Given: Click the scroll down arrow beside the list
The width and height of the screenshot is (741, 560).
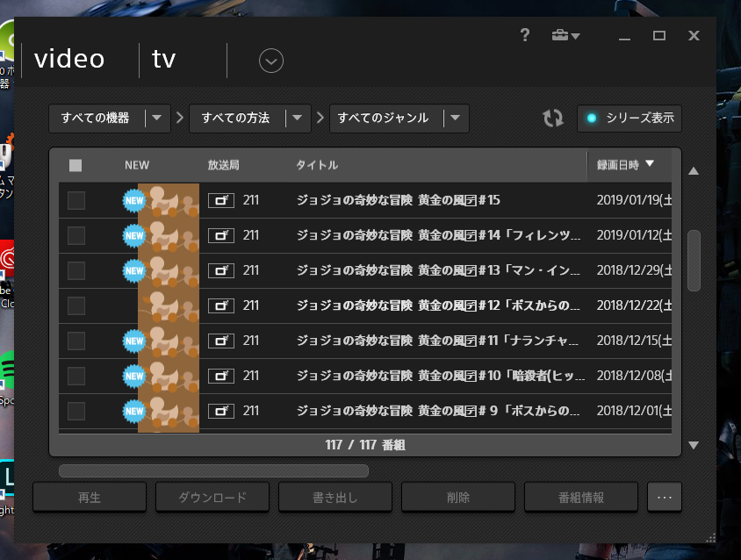Looking at the screenshot, I should (694, 445).
